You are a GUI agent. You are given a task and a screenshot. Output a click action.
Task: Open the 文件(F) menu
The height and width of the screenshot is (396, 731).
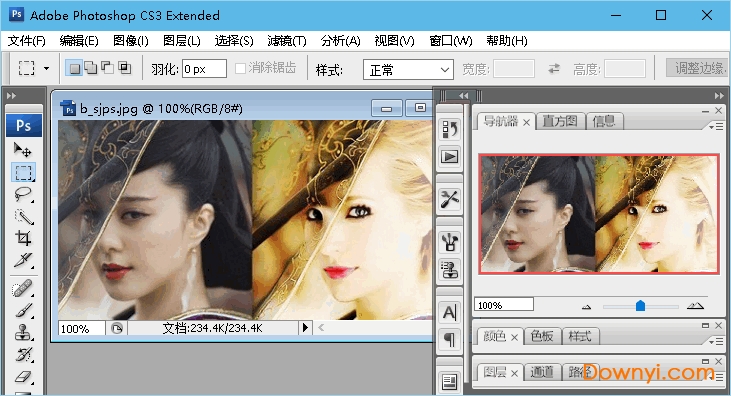click(27, 41)
